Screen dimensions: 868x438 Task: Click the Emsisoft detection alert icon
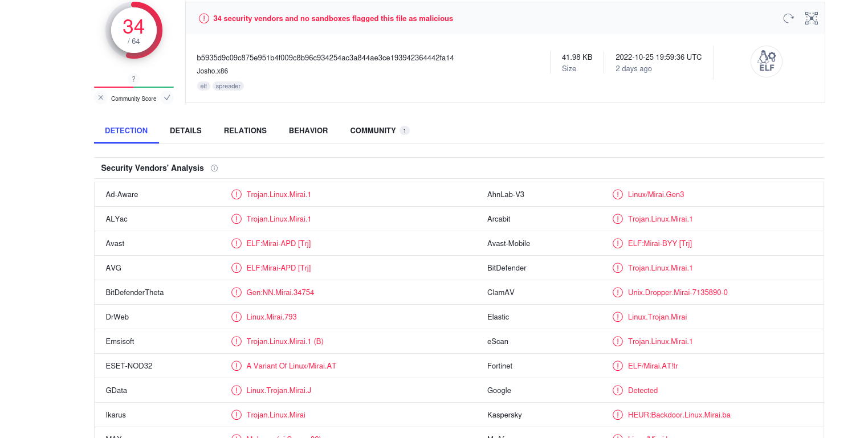[237, 341]
